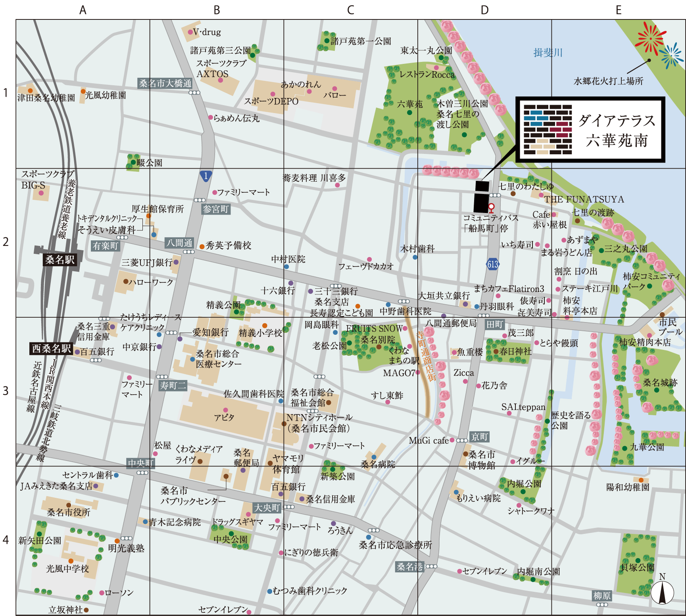
Task: Click the 寺町通商店街 orange label
Action: [427, 356]
